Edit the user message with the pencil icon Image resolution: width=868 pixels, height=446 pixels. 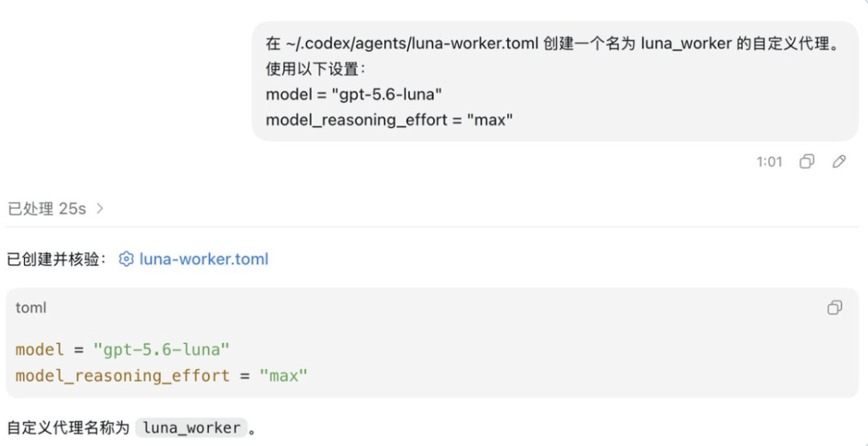click(838, 162)
